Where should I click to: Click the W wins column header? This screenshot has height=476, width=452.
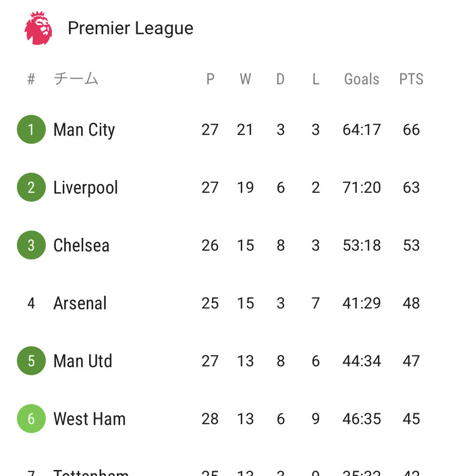(245, 79)
